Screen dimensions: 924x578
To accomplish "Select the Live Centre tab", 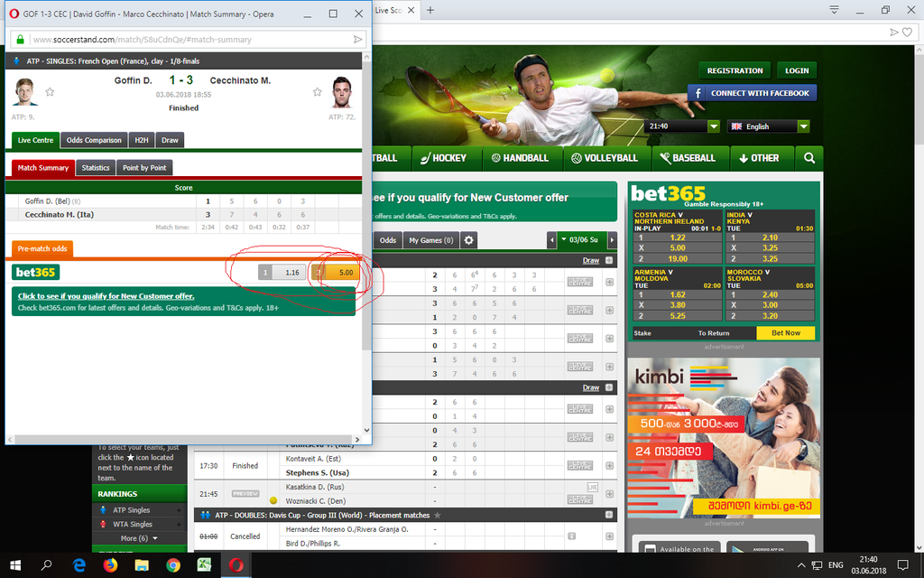I will tap(35, 140).
